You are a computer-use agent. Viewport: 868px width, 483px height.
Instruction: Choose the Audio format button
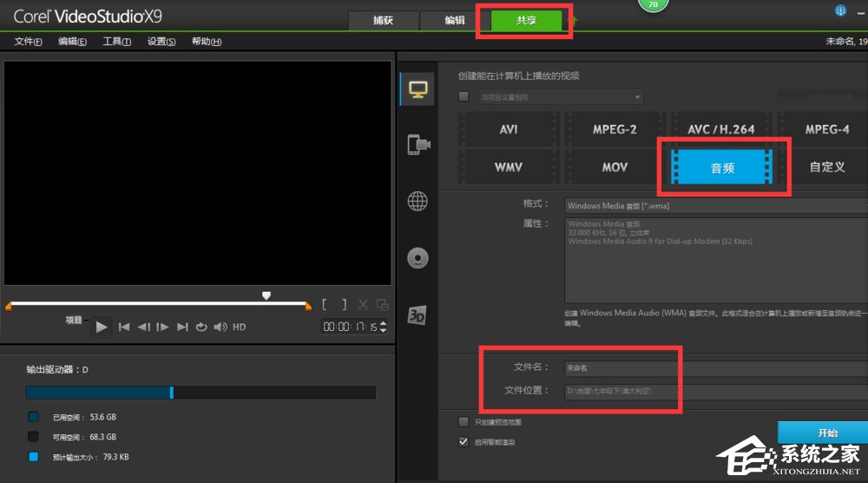(x=721, y=167)
